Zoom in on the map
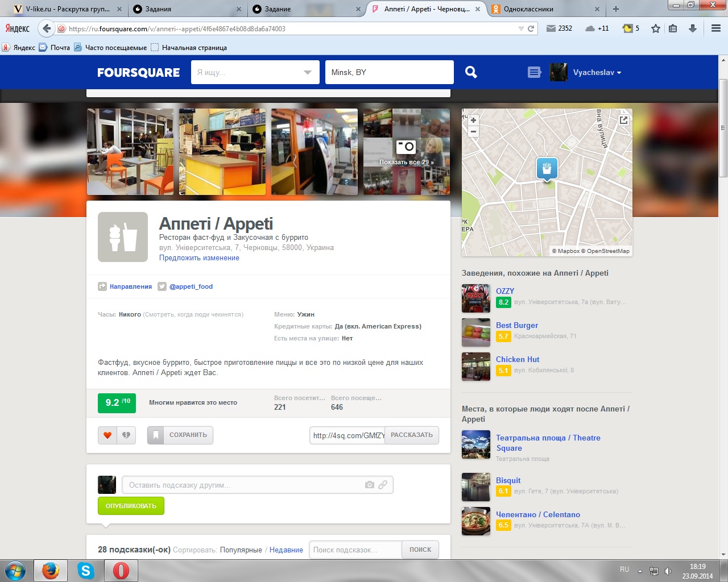728x582 pixels. coord(473,120)
